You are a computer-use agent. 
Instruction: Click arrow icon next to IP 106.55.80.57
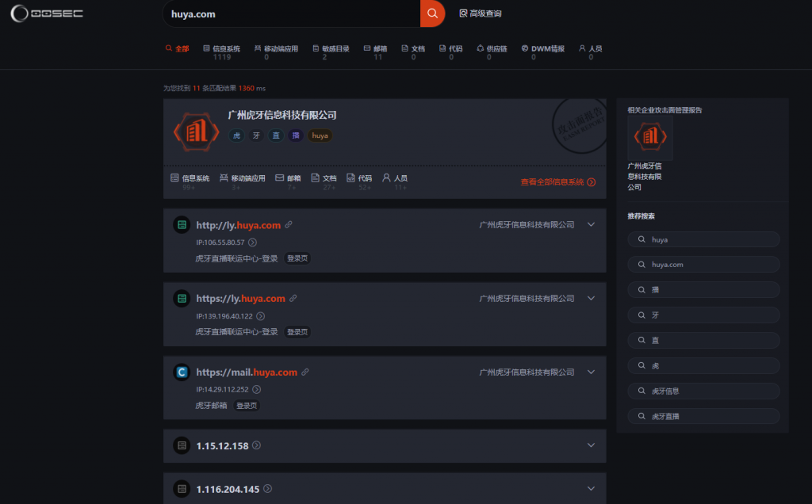point(252,242)
